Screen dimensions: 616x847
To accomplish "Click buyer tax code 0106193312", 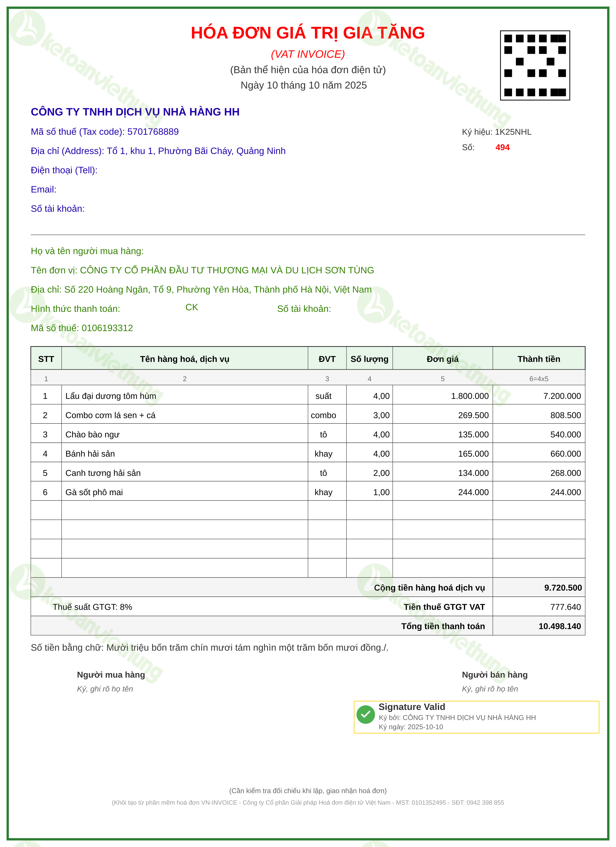I will [107, 328].
